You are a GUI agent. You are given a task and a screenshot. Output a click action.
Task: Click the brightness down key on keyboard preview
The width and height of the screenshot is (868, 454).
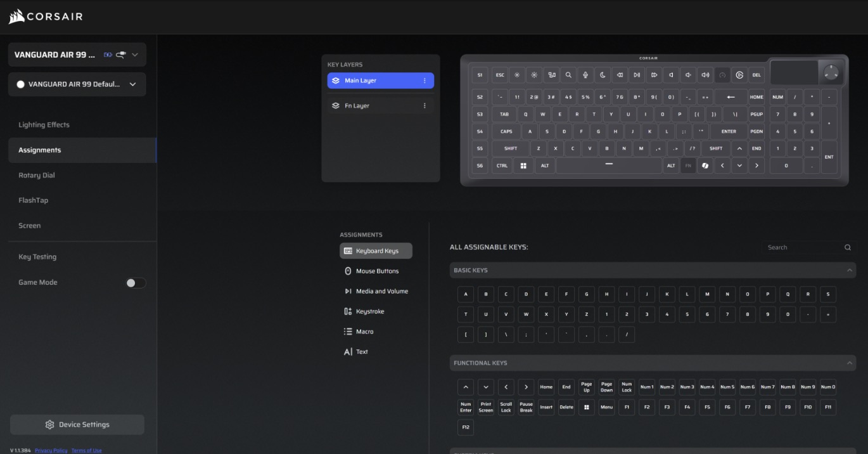517,75
